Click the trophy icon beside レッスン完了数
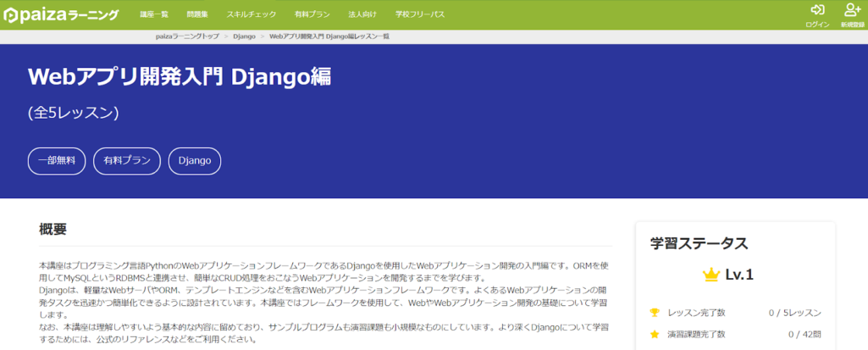The width and height of the screenshot is (868, 350). point(655,313)
